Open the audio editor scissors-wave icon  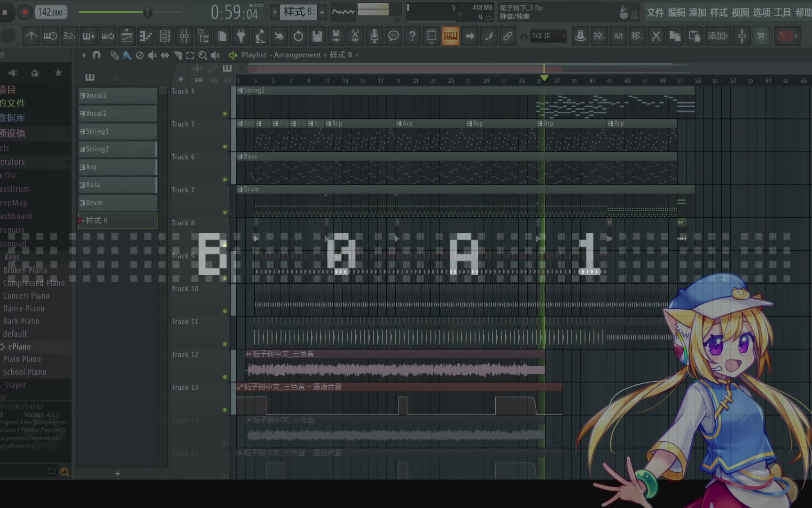[355, 36]
